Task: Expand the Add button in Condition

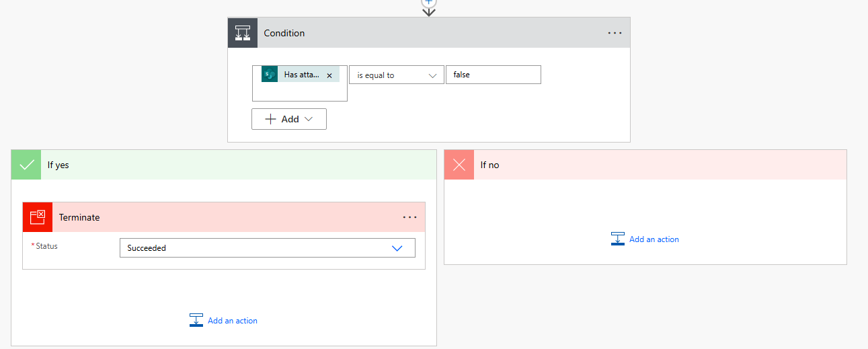Action: 289,119
